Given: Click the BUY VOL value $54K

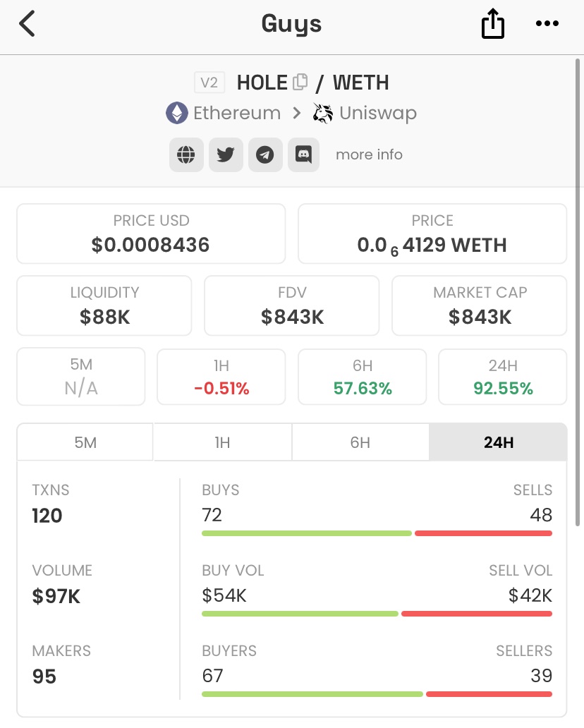Looking at the screenshot, I should tap(224, 595).
